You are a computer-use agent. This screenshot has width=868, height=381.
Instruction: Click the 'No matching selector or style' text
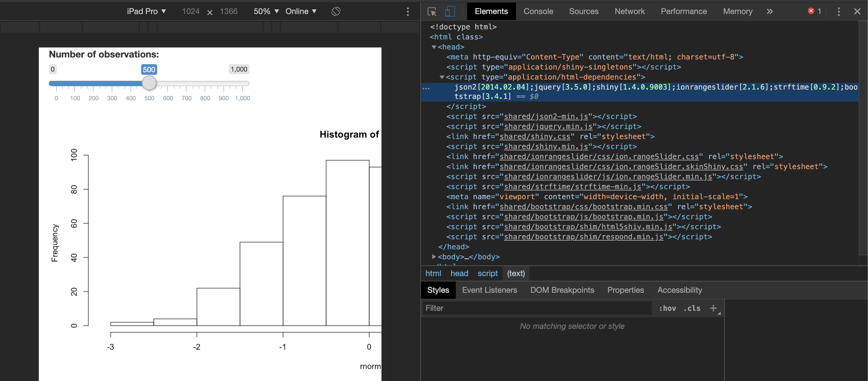tap(572, 326)
